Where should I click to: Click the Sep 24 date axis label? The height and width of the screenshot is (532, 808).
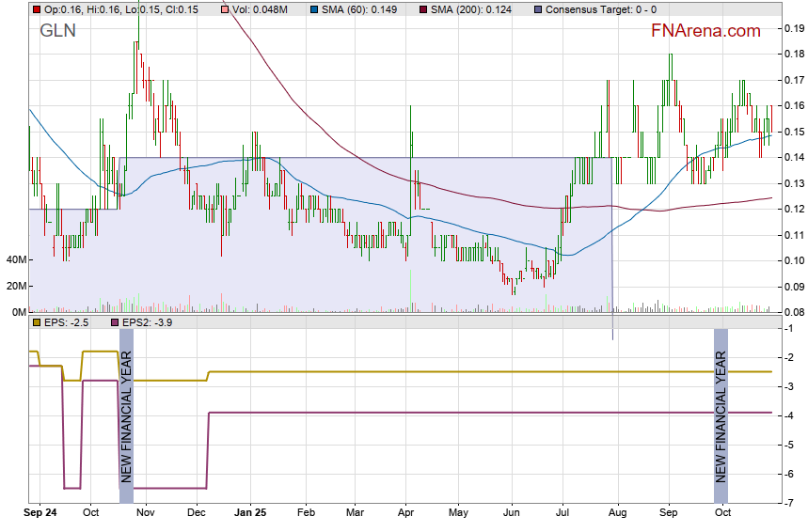(x=41, y=513)
